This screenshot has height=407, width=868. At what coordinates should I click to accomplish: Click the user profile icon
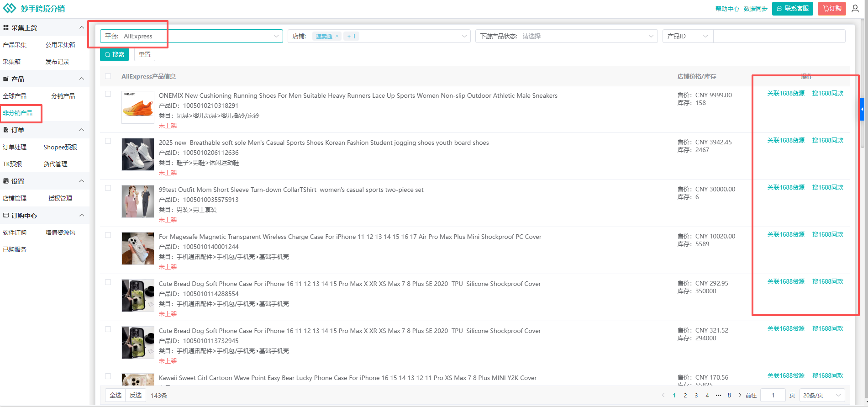(x=855, y=9)
